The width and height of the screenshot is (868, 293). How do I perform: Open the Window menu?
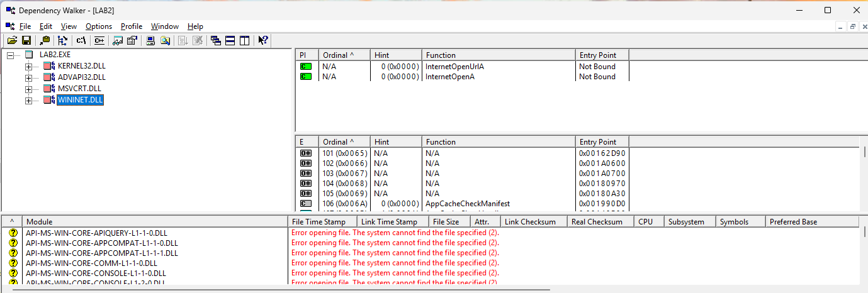(165, 26)
